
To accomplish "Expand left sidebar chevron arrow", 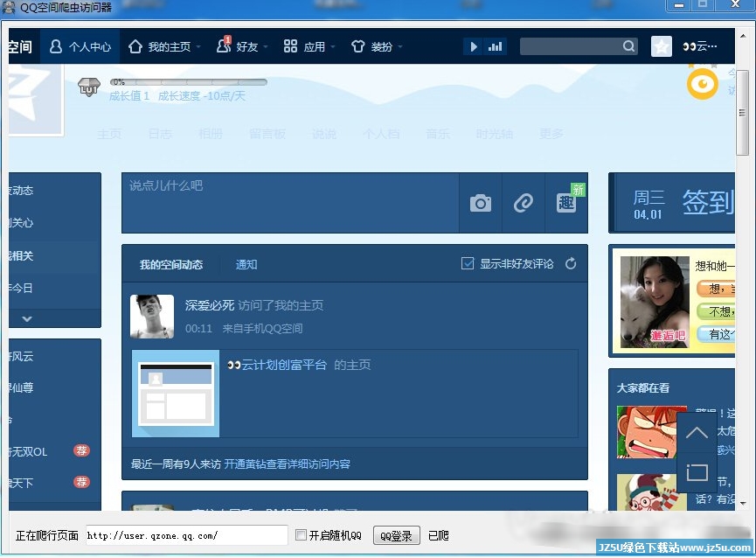I will 27,318.
